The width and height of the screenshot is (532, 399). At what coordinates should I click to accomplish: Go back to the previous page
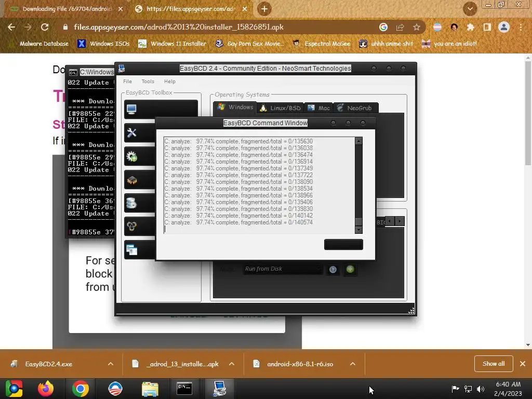11,27
